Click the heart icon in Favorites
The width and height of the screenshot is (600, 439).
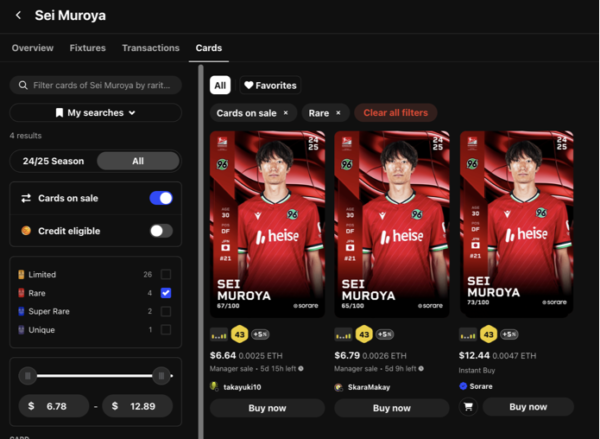(x=249, y=85)
